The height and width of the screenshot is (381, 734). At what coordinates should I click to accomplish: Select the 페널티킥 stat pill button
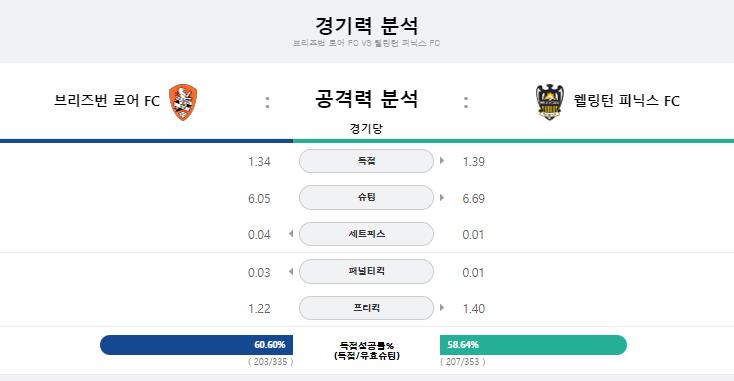pos(367,271)
